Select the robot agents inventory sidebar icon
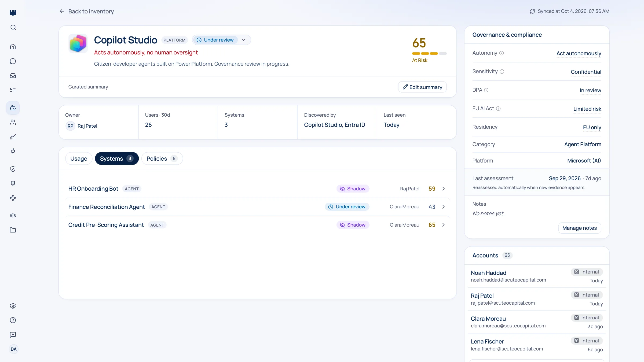This screenshot has width=644, height=362. (x=13, y=108)
